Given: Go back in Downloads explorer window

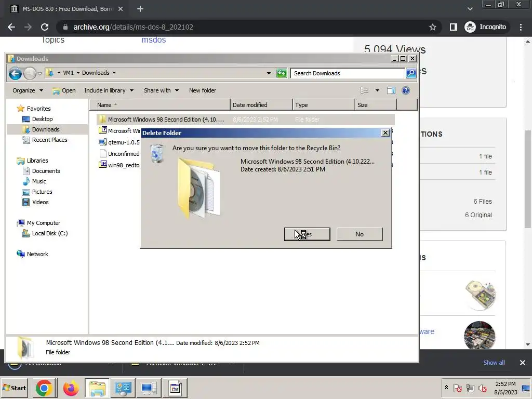Looking at the screenshot, I should (x=15, y=73).
